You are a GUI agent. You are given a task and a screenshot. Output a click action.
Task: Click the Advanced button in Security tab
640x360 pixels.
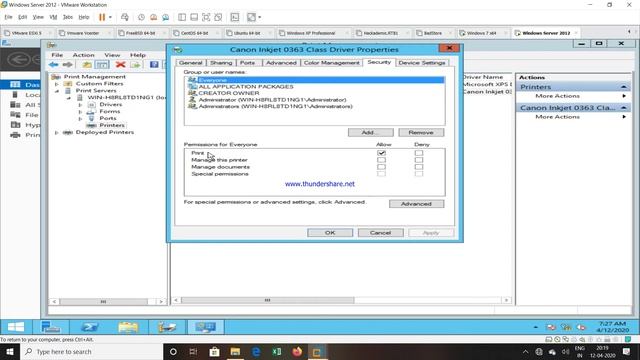click(x=416, y=204)
